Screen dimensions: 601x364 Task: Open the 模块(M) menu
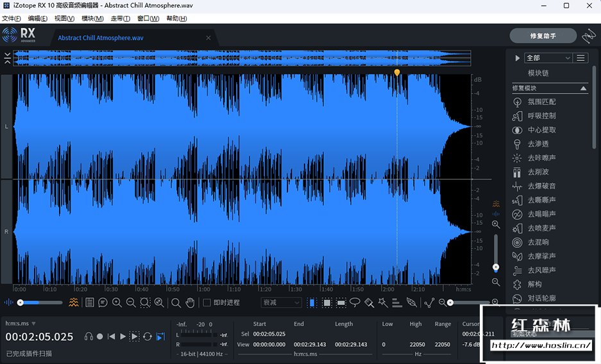(92, 19)
